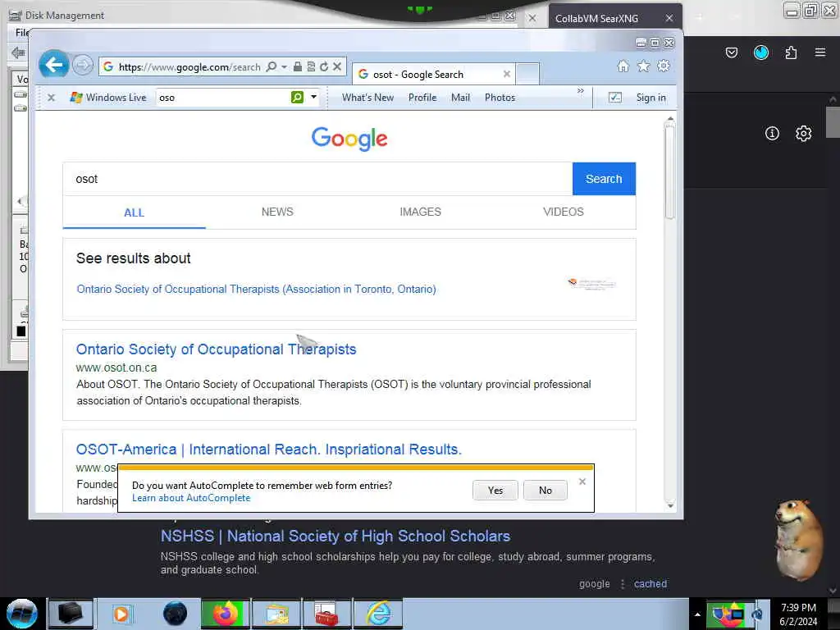
Task: Open the Internet Explorer taskbar icon
Action: pyautogui.click(x=377, y=614)
